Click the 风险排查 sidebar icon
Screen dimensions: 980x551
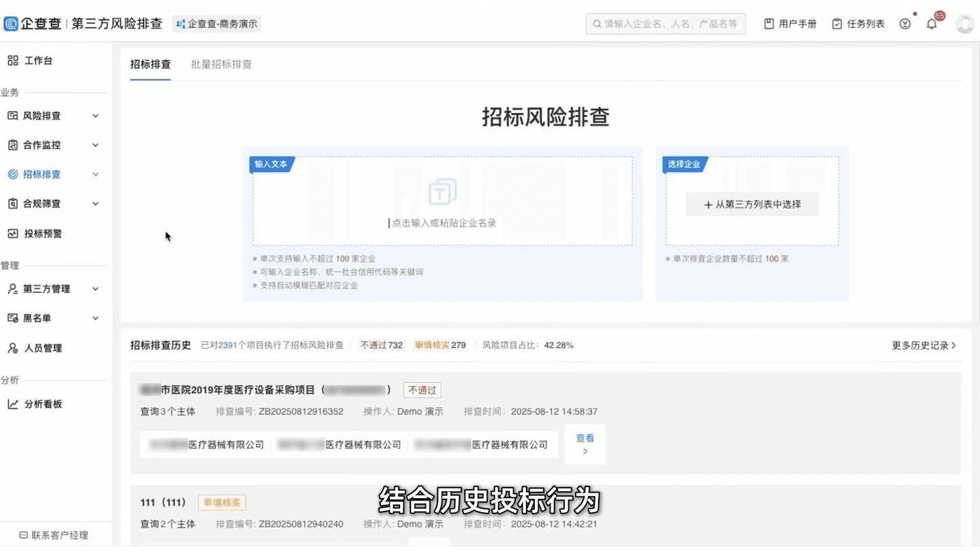(13, 116)
